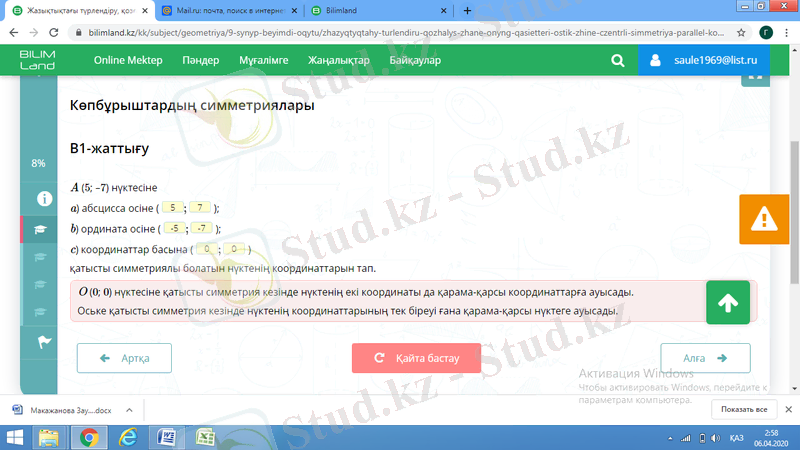
Task: Go back in browser history
Action: click(14, 33)
